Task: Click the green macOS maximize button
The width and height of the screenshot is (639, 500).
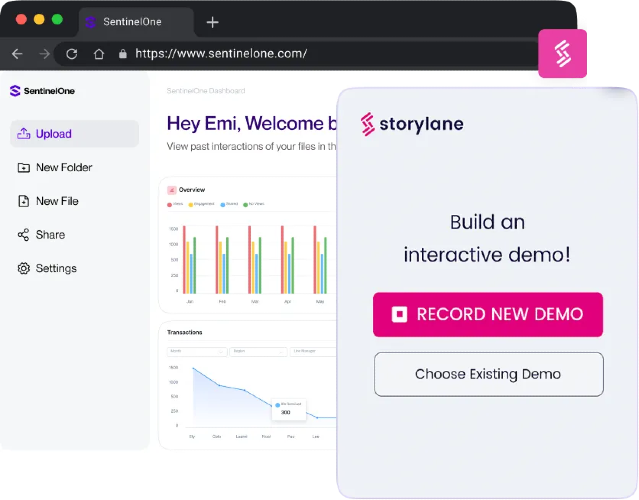Action: pos(57,19)
